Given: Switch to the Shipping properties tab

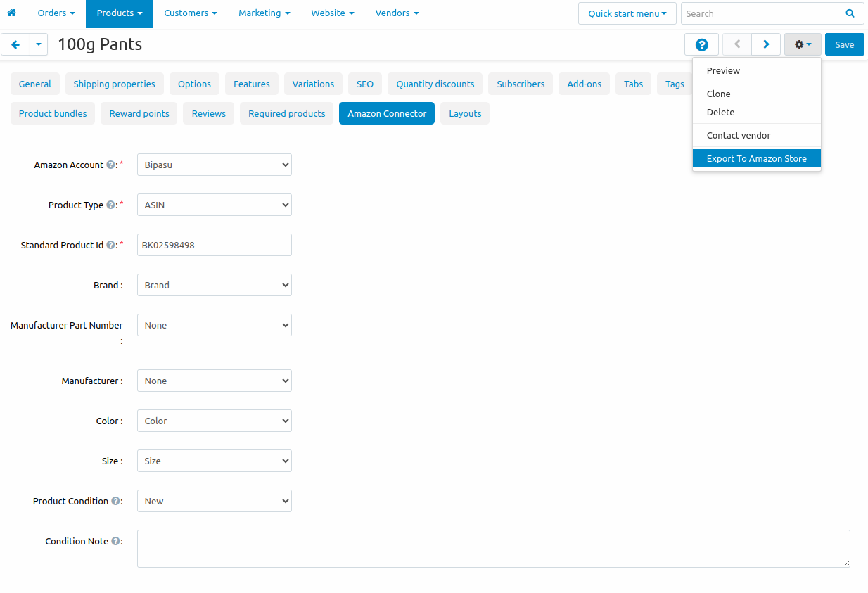Looking at the screenshot, I should [114, 84].
